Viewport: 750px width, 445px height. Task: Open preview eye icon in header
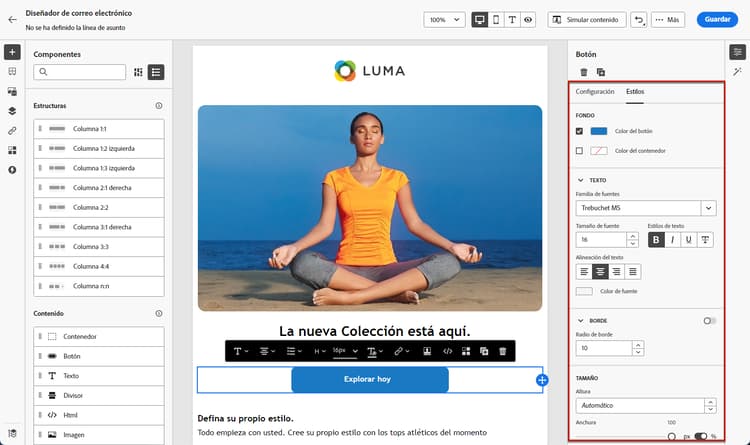click(x=528, y=20)
